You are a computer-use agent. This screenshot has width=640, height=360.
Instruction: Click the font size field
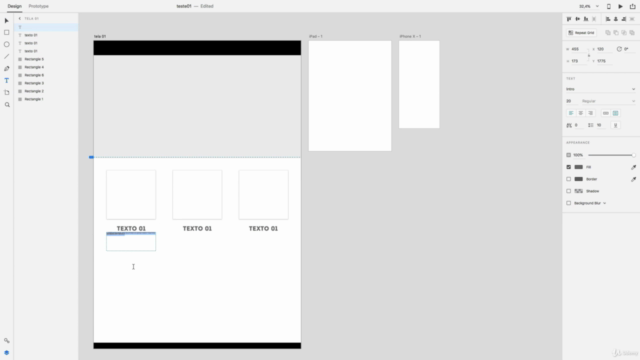[571, 101]
